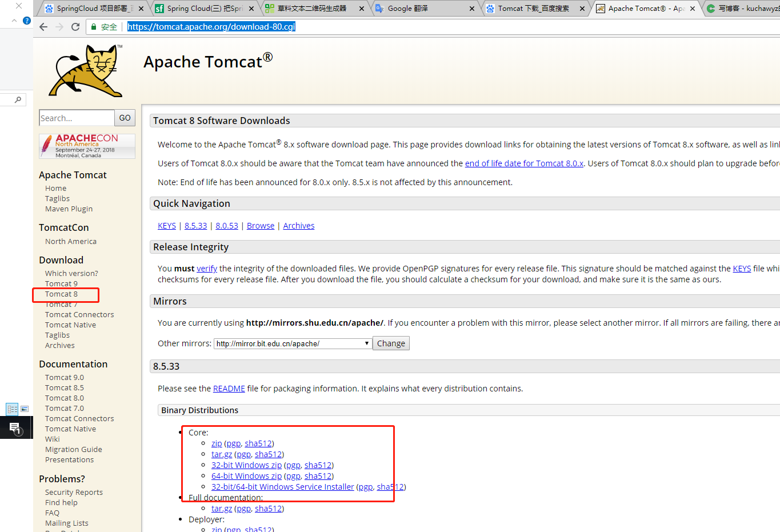Screen dimensions: 780x532
Task: Click the blue help question mark icon
Action: (27, 21)
